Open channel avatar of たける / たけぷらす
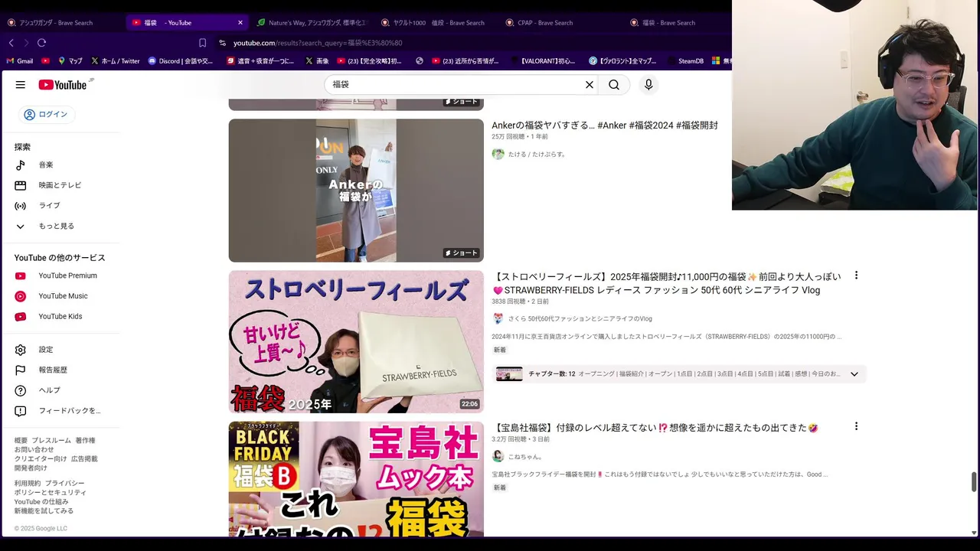The width and height of the screenshot is (980, 551). [498, 154]
